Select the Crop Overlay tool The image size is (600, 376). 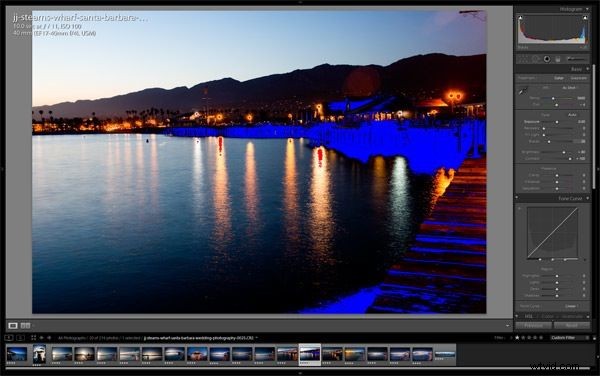523,59
